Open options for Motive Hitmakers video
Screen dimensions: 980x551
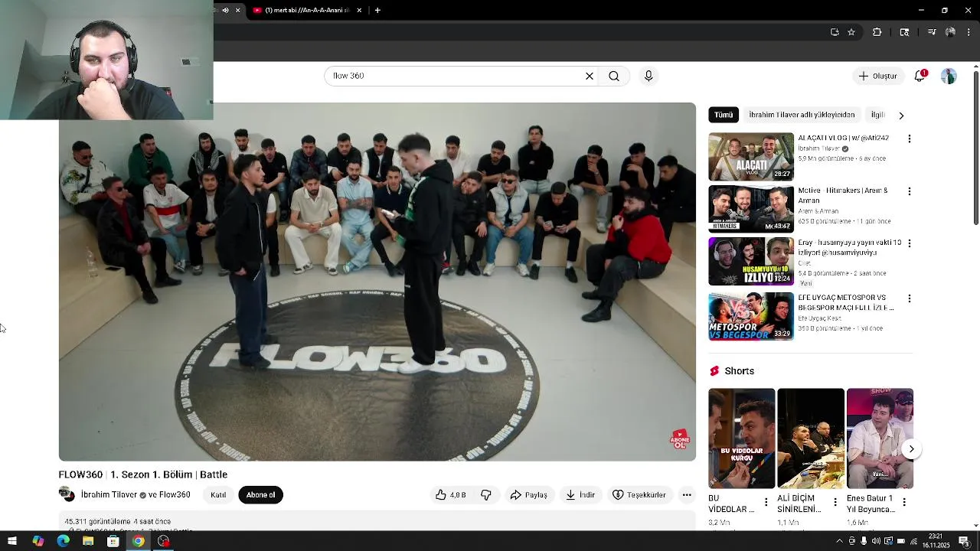pos(909,191)
